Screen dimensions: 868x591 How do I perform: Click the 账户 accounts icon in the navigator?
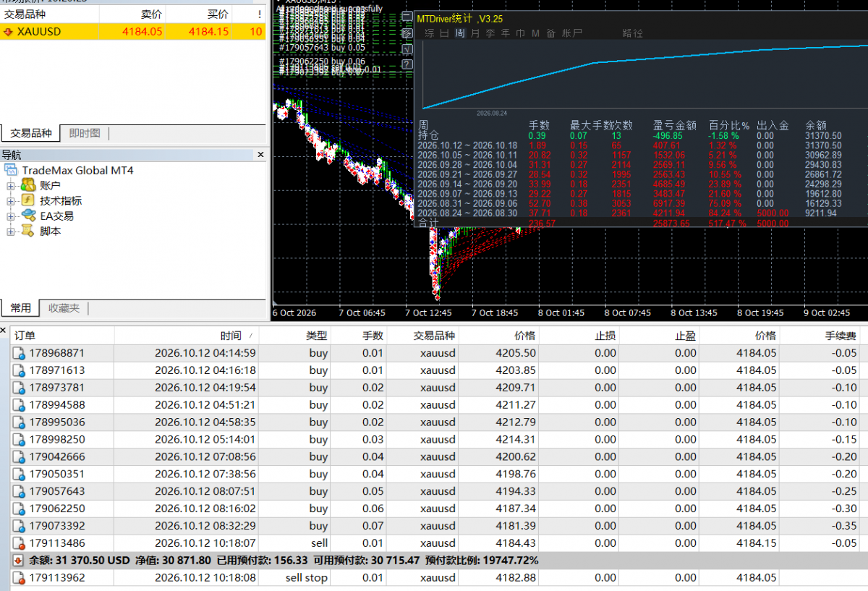tap(28, 186)
